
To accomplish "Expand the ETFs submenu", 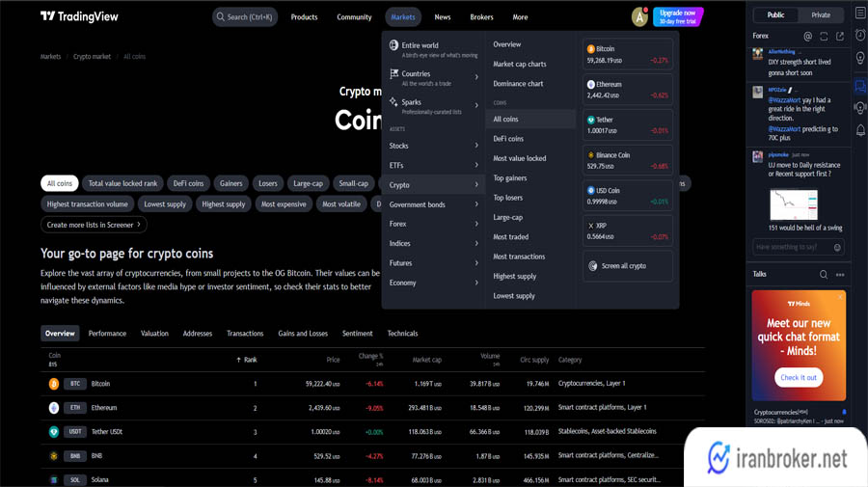I will 476,165.
